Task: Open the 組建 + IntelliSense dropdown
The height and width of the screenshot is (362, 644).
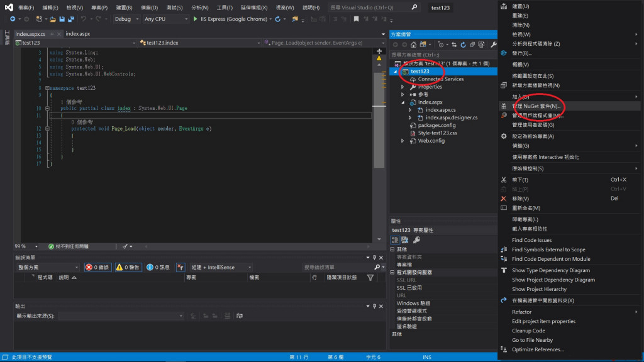Action: [221, 267]
